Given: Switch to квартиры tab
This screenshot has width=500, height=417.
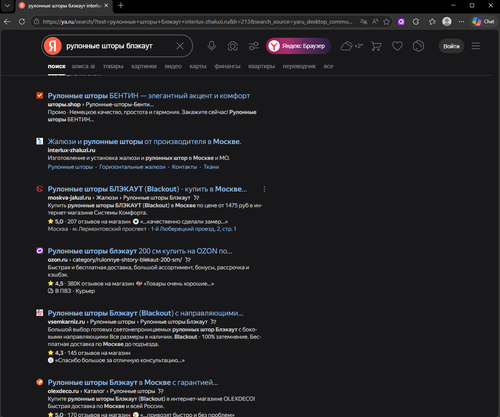Looking at the screenshot, I should pyautogui.click(x=262, y=66).
